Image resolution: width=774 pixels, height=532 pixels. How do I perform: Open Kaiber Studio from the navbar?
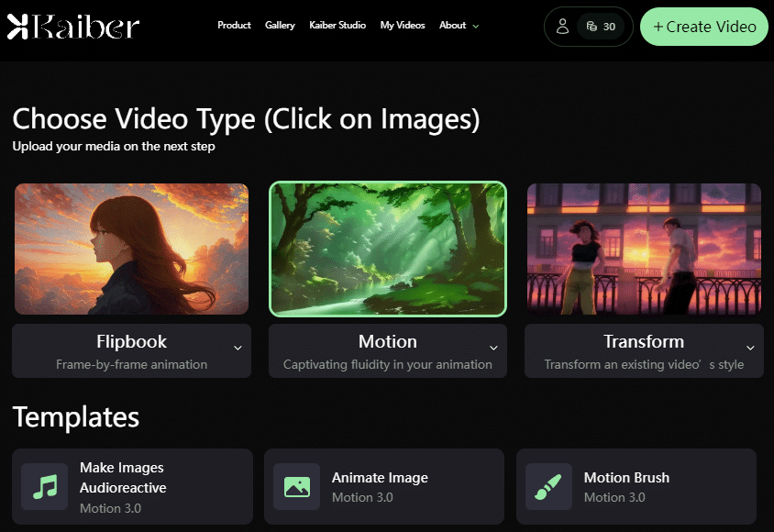337,26
